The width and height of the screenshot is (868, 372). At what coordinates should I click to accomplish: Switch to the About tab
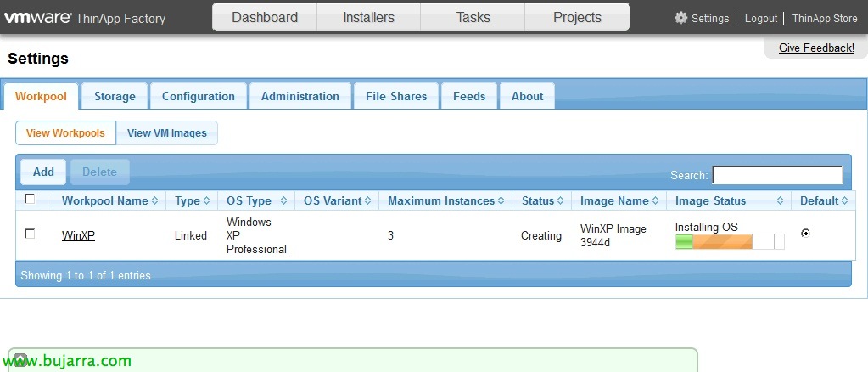(527, 96)
